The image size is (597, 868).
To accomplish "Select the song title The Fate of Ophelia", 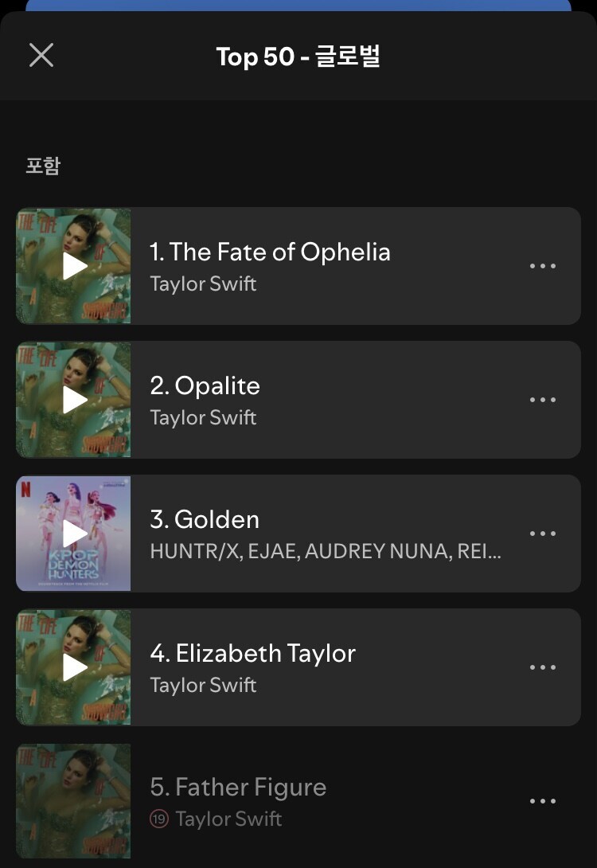I will click(x=270, y=252).
